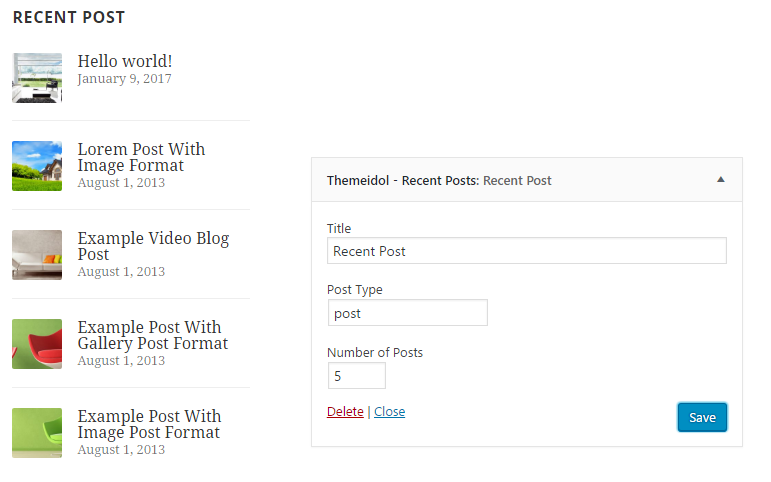The height and width of the screenshot is (482, 771).
Task: Open the Hello world! post thumbnail
Action: (37, 78)
